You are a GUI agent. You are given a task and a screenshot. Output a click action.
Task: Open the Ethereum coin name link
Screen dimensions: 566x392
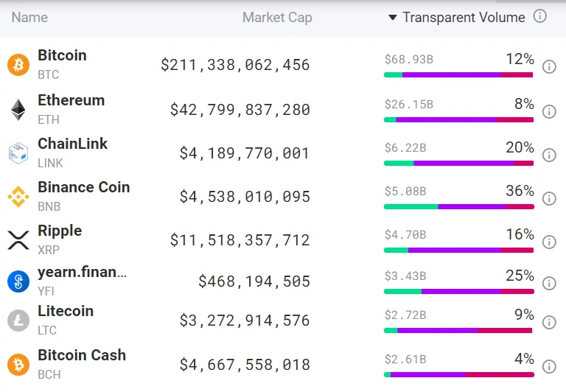click(71, 100)
